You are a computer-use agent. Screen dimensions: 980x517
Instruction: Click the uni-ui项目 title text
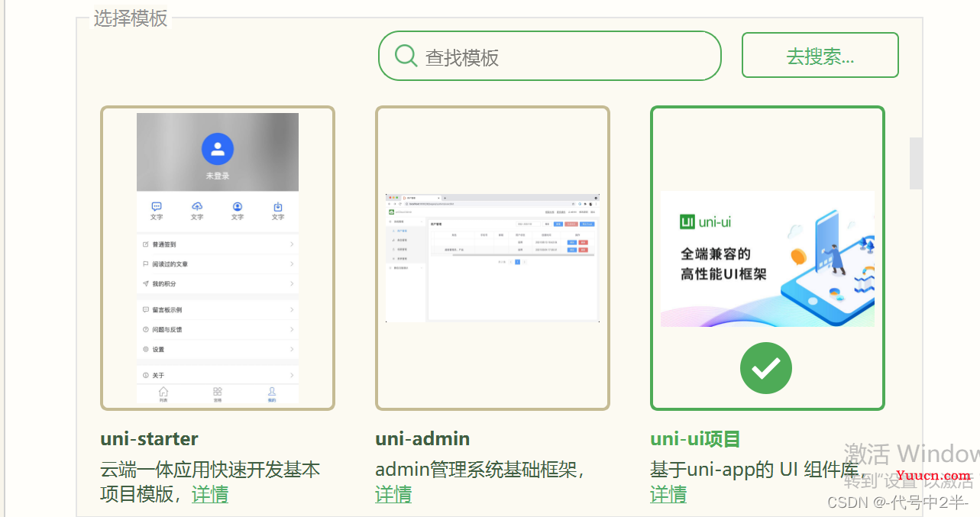[695, 439]
